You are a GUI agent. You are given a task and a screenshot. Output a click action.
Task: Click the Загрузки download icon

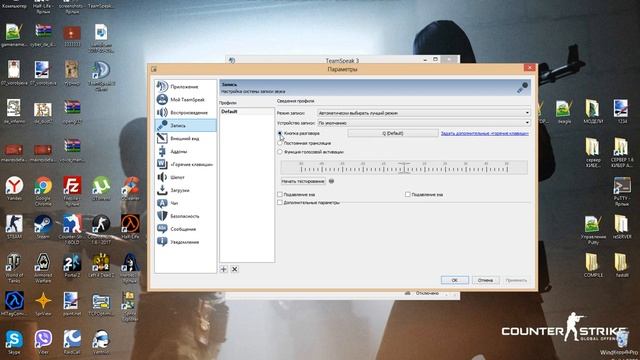[162, 190]
